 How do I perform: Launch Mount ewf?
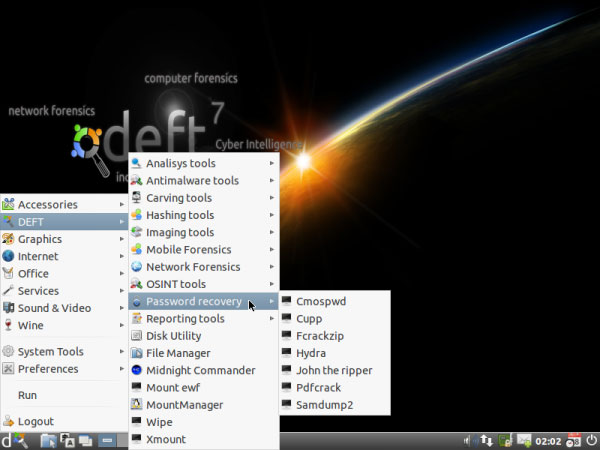[204, 387]
